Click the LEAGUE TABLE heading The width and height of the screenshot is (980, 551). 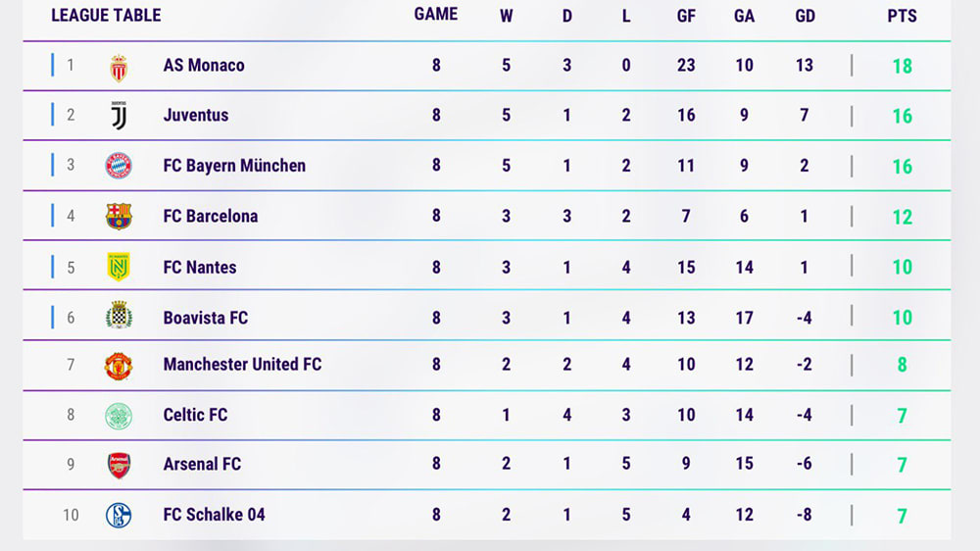tap(106, 15)
